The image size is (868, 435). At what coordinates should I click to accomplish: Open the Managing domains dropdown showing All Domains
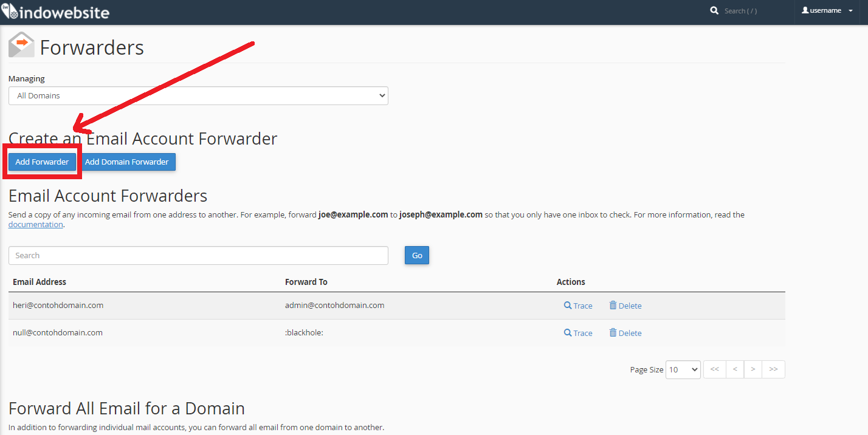198,95
